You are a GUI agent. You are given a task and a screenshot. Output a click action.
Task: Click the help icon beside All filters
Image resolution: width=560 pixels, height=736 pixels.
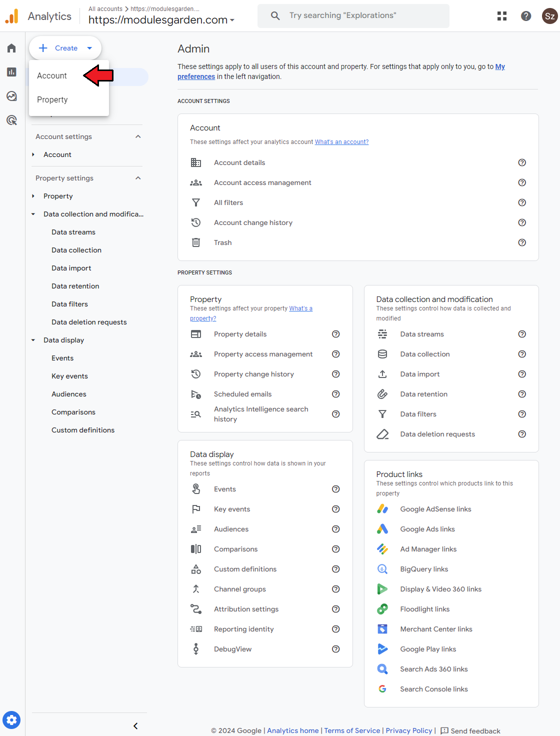tap(522, 202)
